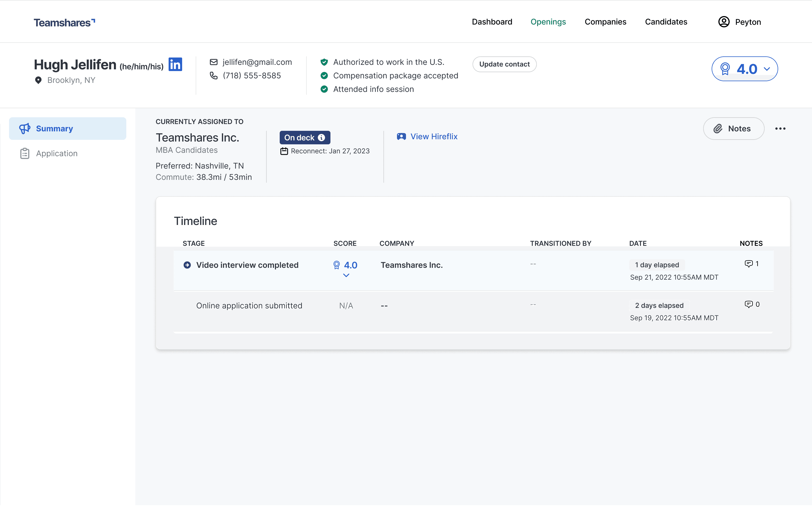
Task: Click Video interview completed stage arrow
Action: [187, 265]
